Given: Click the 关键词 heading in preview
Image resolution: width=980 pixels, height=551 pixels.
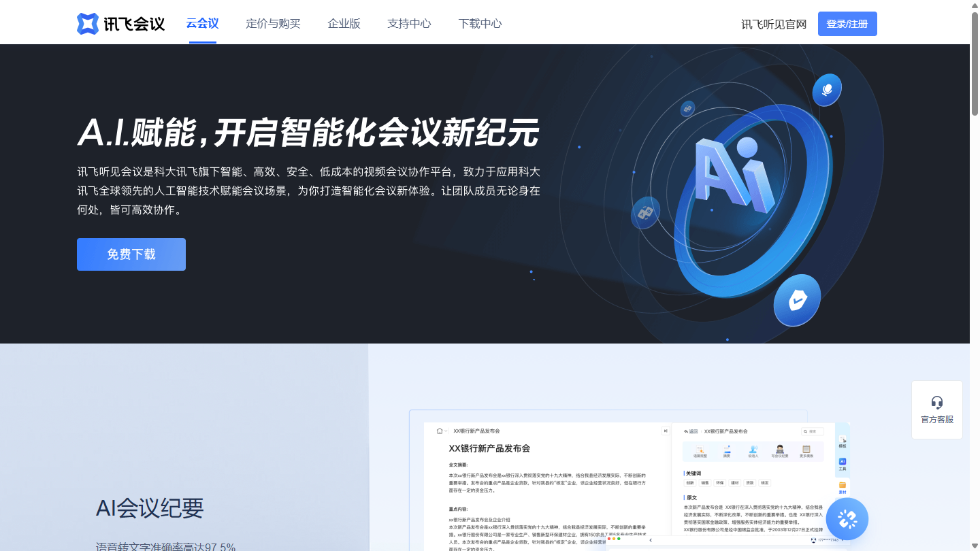Looking at the screenshot, I should [693, 473].
